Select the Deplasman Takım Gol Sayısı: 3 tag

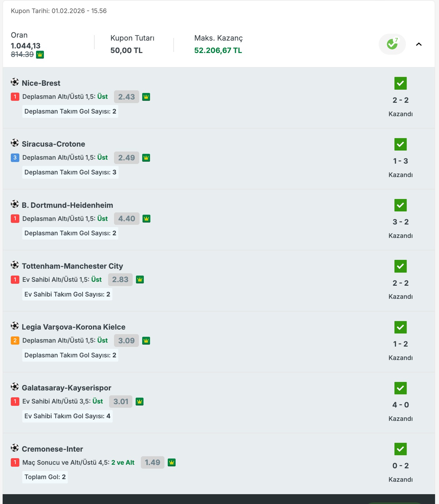pos(70,172)
